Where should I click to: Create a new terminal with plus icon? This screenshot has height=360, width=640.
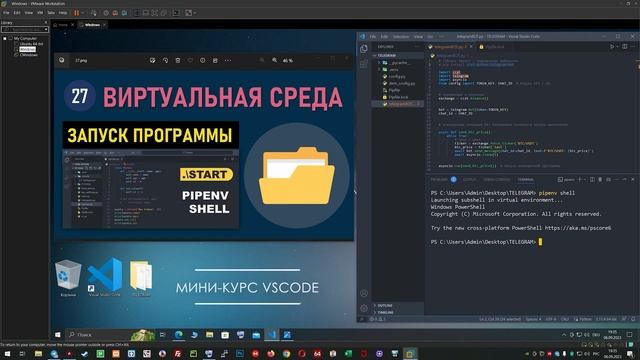click(x=580, y=180)
